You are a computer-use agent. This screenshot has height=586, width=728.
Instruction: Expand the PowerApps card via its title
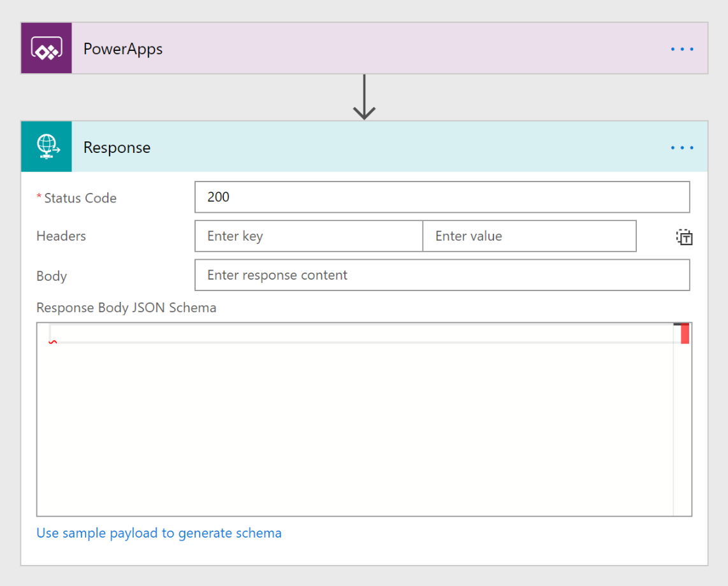pyautogui.click(x=123, y=49)
